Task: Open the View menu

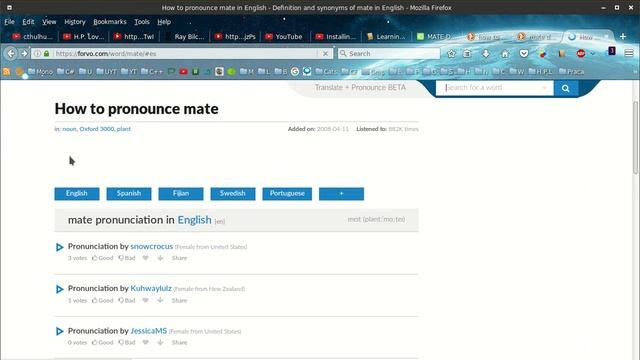Action: coord(49,22)
